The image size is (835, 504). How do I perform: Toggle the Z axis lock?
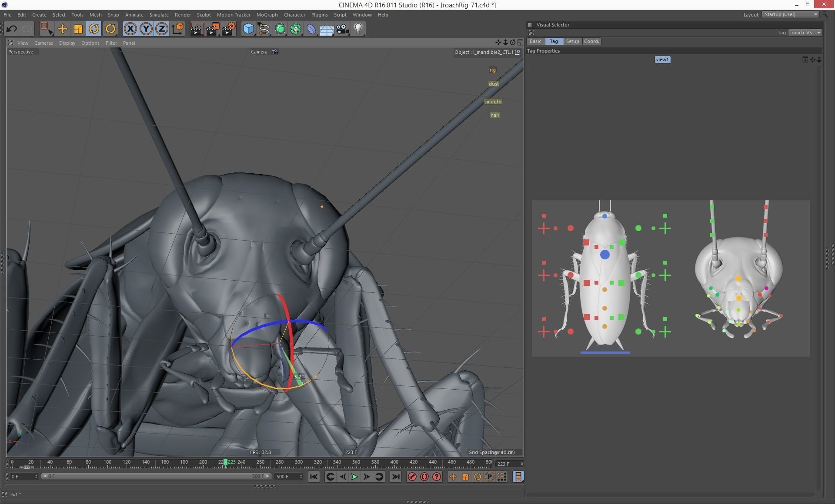point(162,29)
